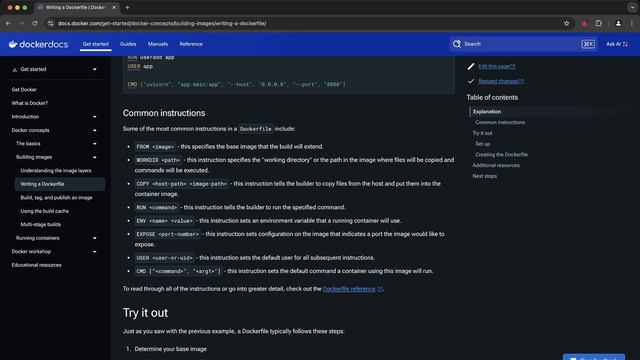Collapse the Docker concepts section arrow

(x=95, y=130)
